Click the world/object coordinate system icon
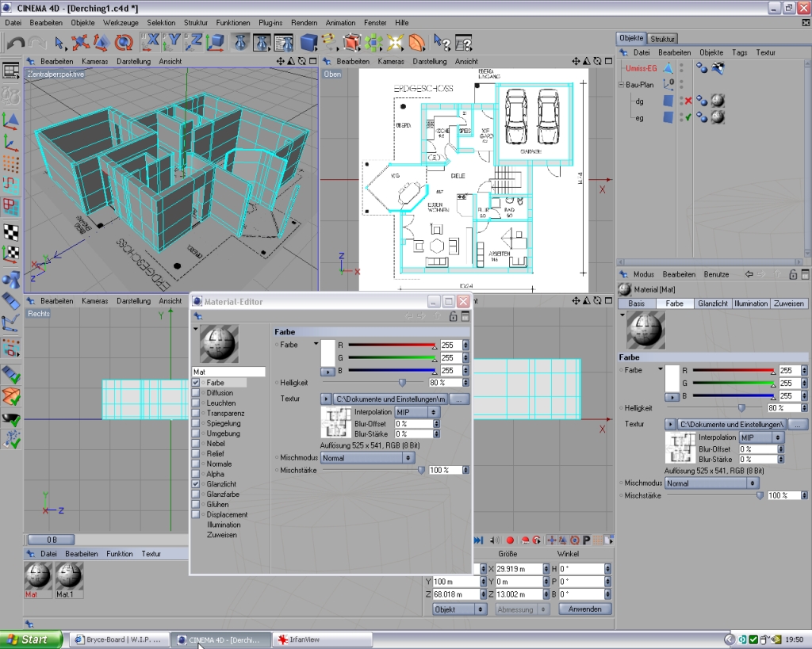Screen dimensions: 812x649 click(x=215, y=43)
